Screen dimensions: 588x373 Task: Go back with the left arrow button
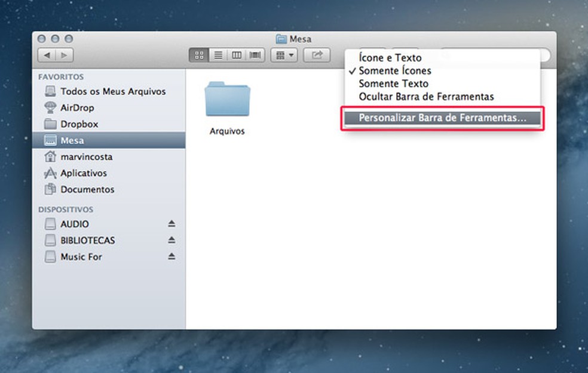47,55
